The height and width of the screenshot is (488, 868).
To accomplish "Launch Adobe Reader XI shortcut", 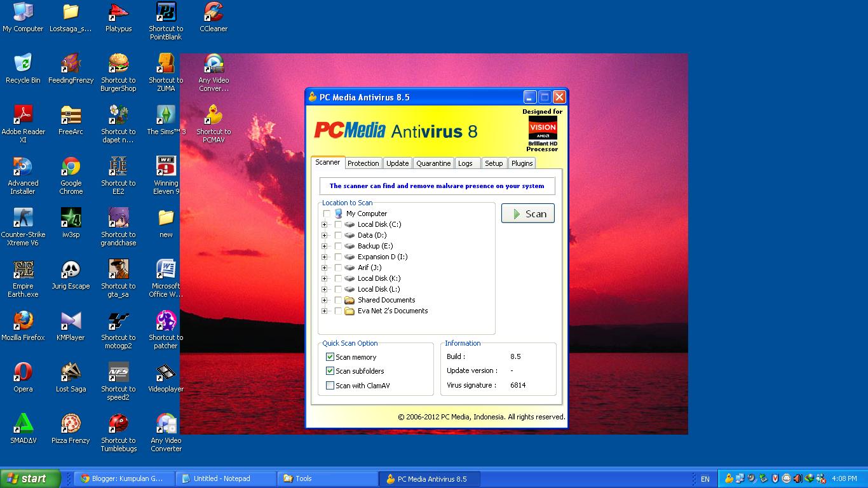I will [23, 125].
